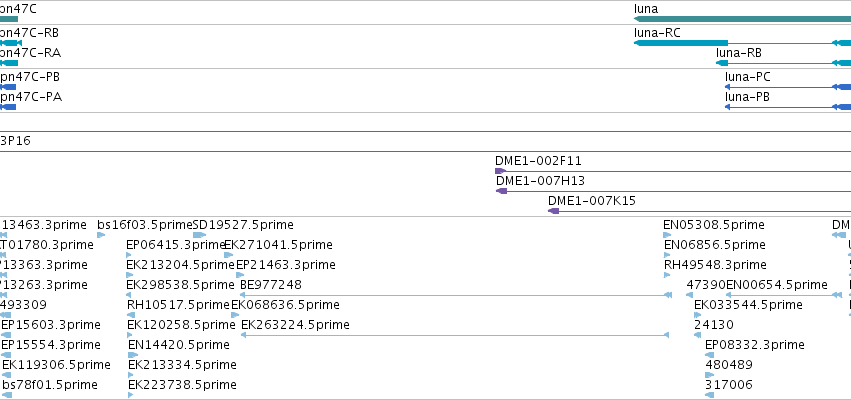Click the luna-RC transcript feature
This screenshot has height=400, width=851.
click(x=742, y=43)
